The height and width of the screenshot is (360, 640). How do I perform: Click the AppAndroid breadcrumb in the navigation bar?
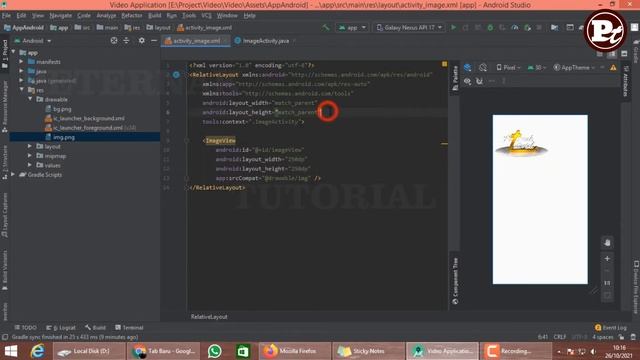pos(23,28)
